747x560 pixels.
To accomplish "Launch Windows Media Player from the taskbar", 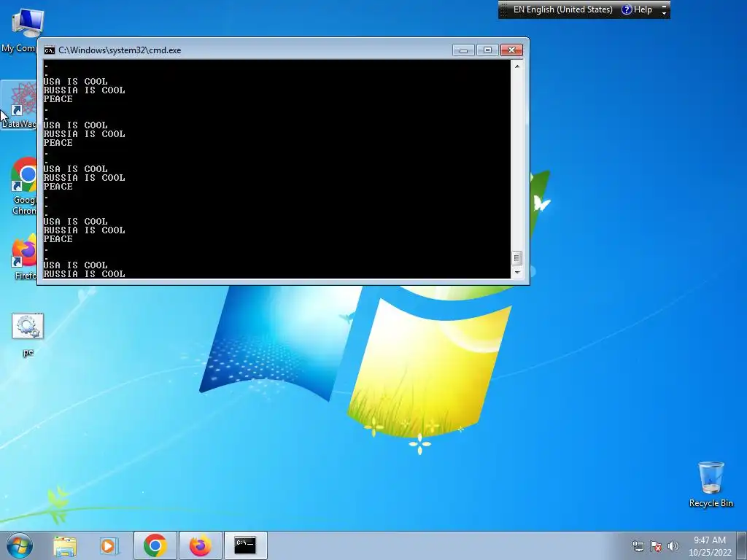I will [109, 545].
